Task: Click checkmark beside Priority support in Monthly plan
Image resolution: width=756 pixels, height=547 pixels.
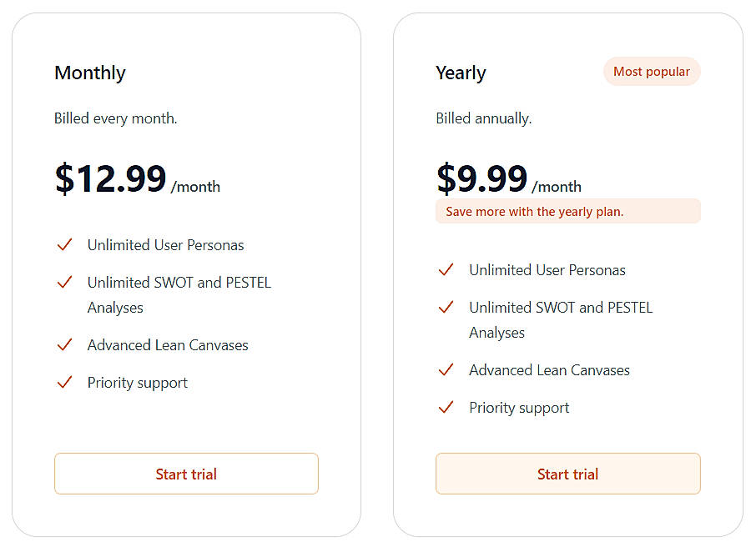Action: [x=64, y=382]
